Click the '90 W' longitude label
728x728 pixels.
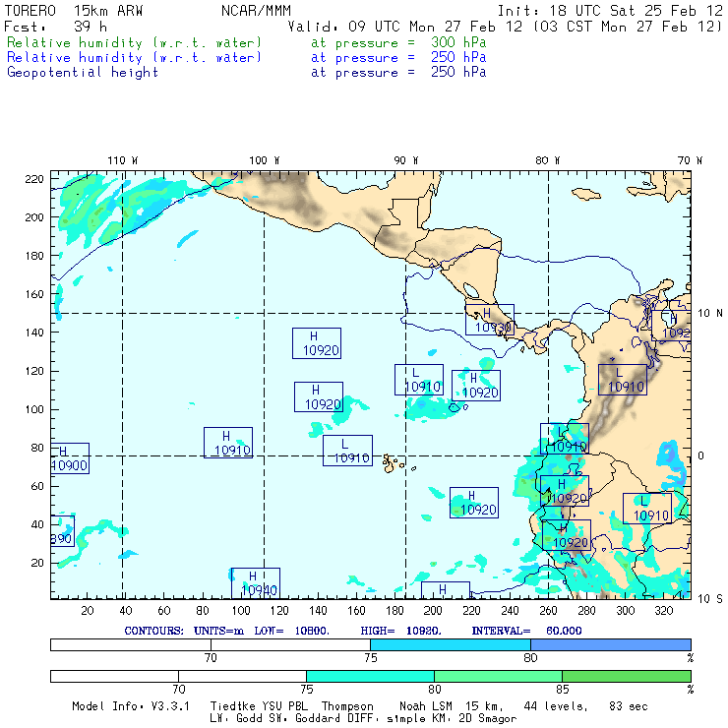[405, 160]
